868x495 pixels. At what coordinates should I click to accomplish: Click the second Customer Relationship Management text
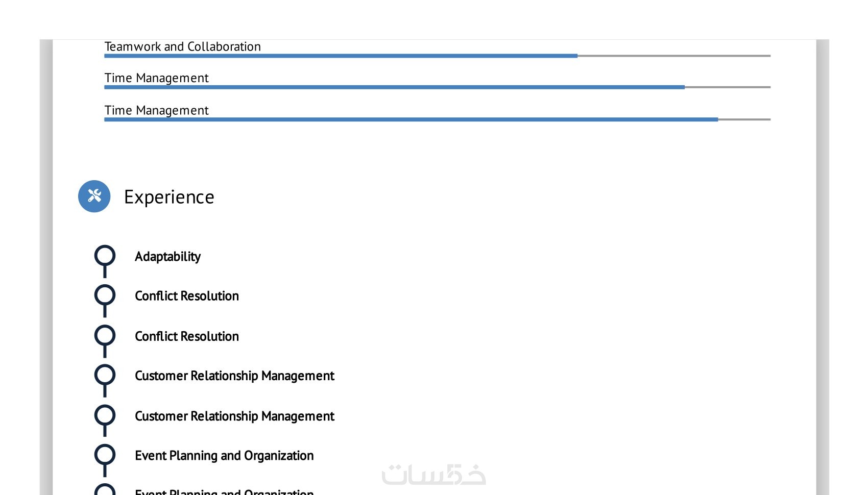pos(234,416)
